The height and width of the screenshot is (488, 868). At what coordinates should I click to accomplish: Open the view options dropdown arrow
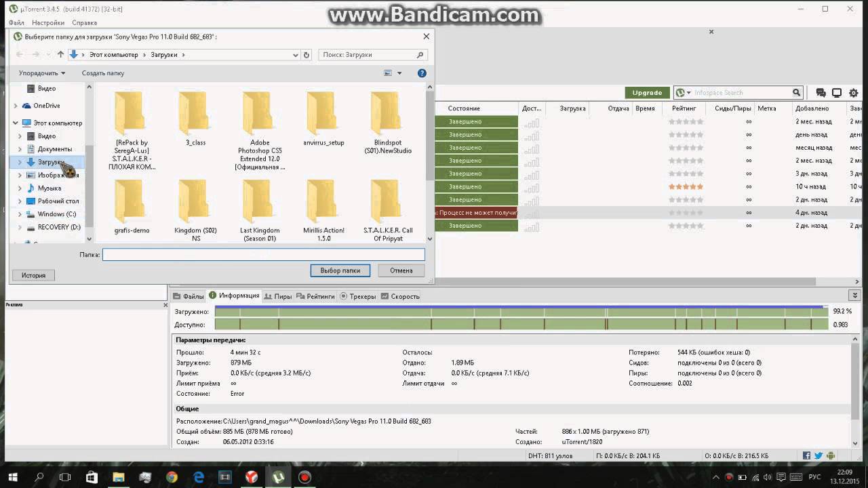[399, 73]
